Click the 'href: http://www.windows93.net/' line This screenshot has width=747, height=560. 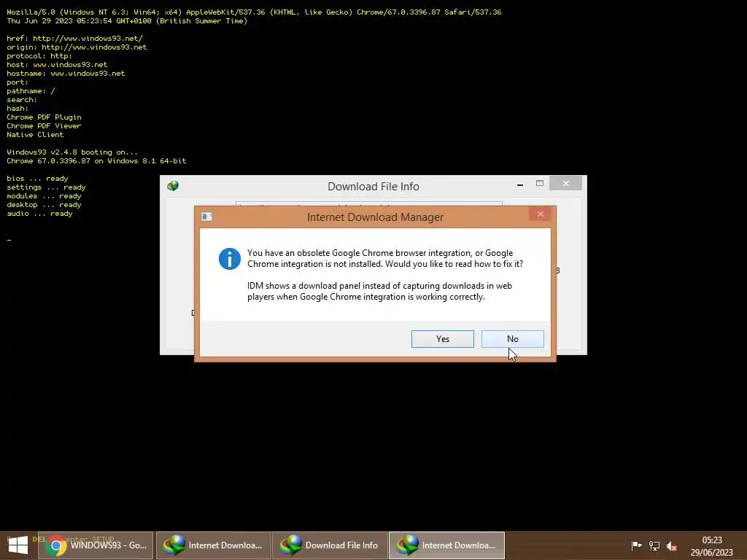(x=74, y=38)
